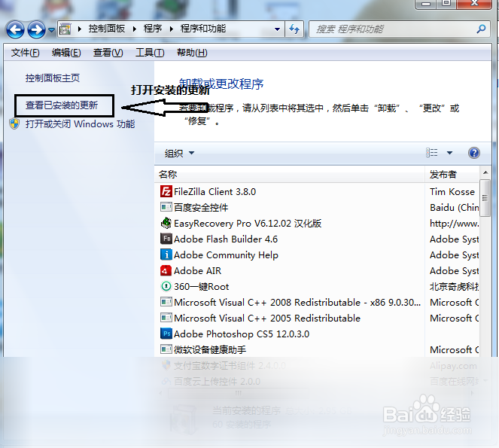The height and width of the screenshot is (448, 499).
Task: Click the FileZilla Client icon
Action: pyautogui.click(x=166, y=192)
